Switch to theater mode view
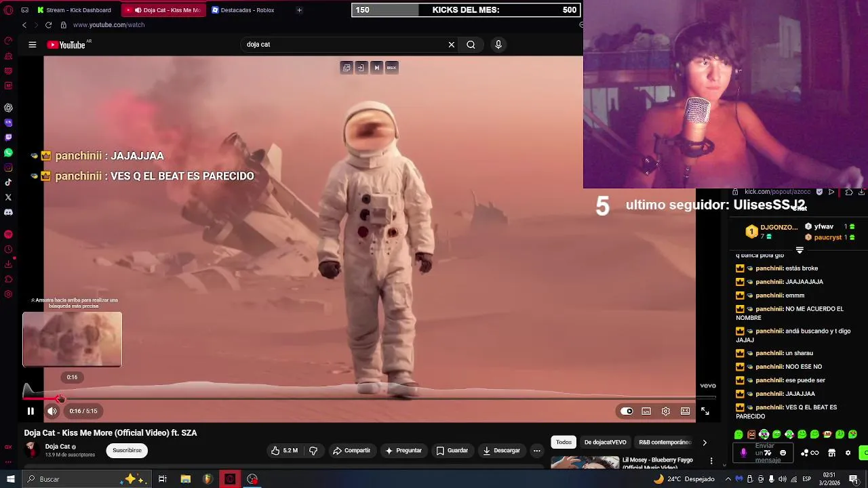868x488 pixels. pos(686,411)
